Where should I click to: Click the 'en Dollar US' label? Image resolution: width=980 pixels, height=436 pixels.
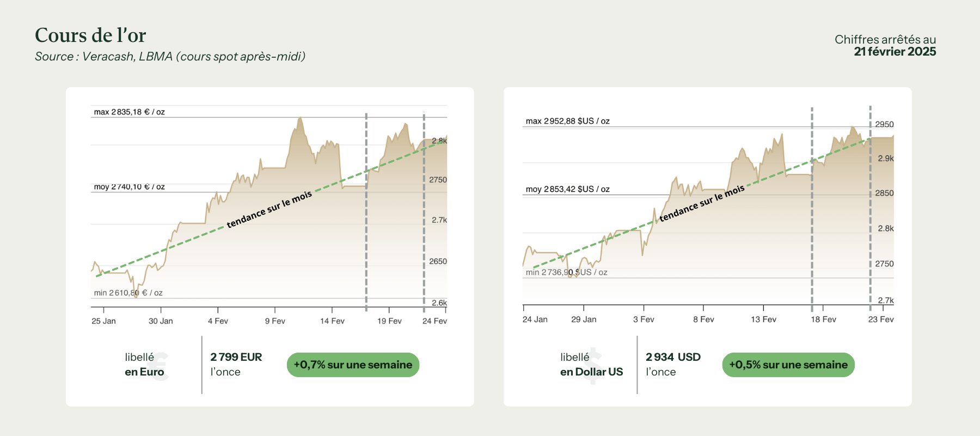click(592, 372)
